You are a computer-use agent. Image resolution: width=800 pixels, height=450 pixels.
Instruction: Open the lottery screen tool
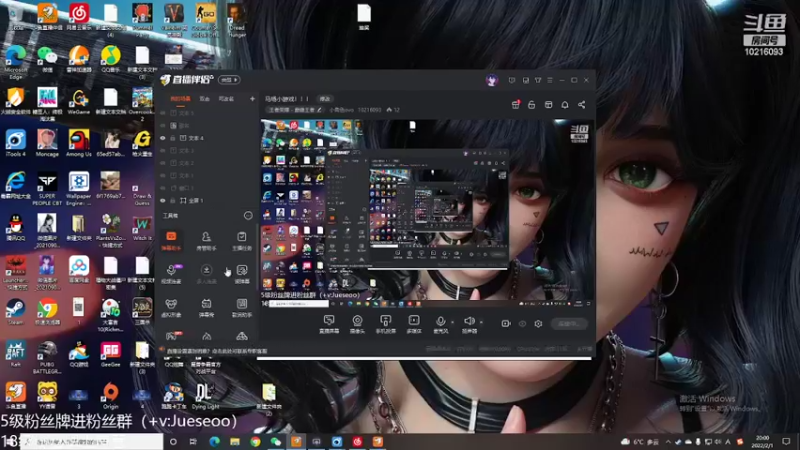coord(242,273)
